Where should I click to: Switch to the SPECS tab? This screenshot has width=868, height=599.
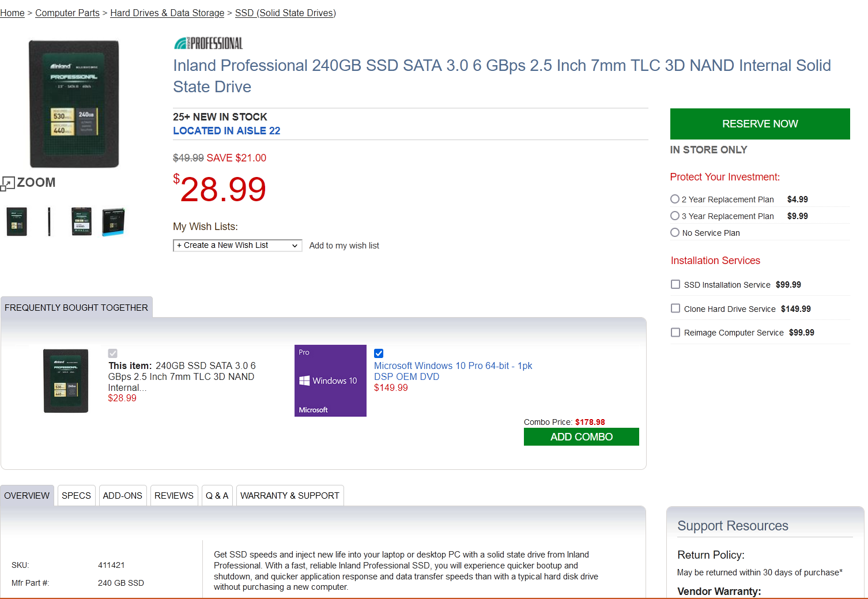click(x=76, y=496)
